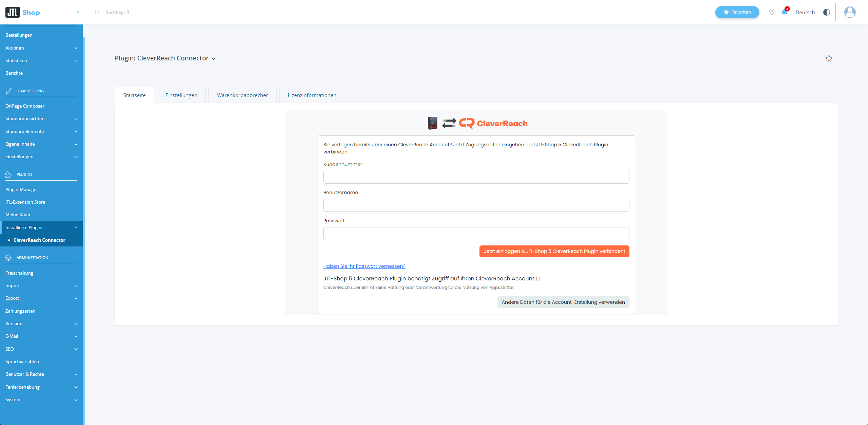868x425 pixels.
Task: Expand Export menu
Action: pyautogui.click(x=41, y=298)
